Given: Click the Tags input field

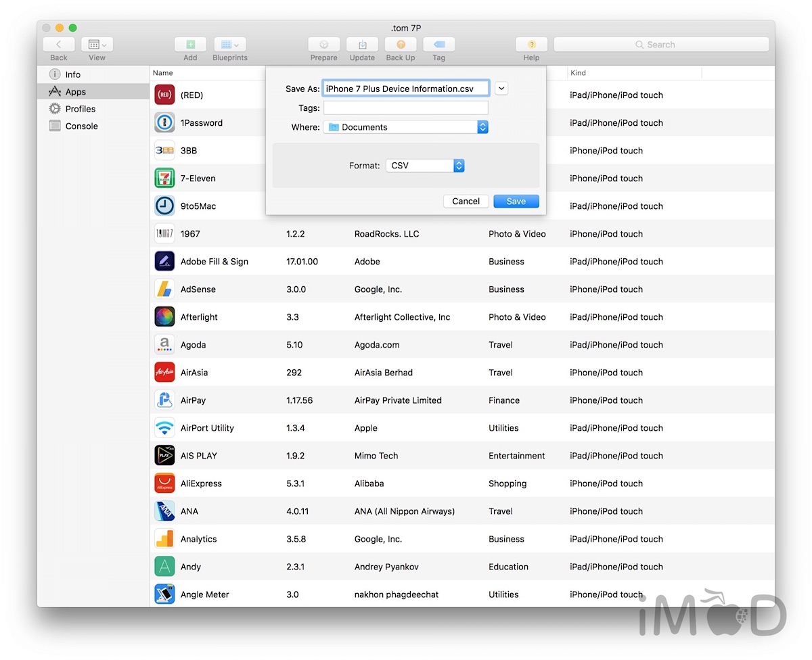Looking at the screenshot, I should pyautogui.click(x=405, y=108).
